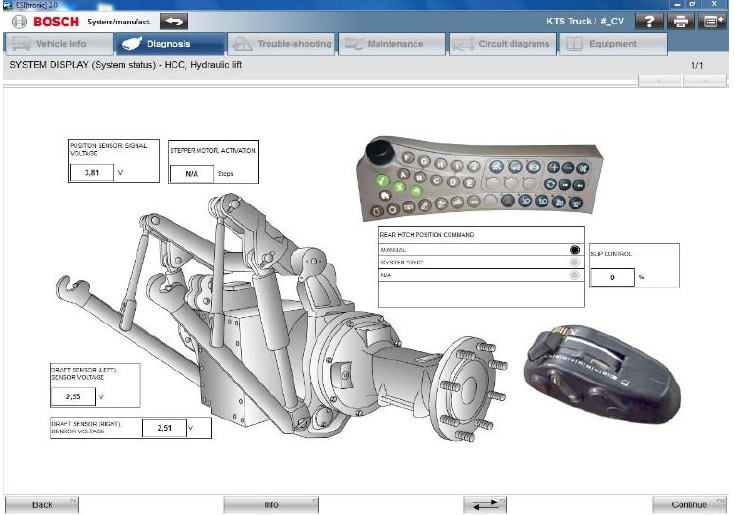The width and height of the screenshot is (735, 515).
Task: Open the Circuit diagrams tab
Action: coord(502,44)
